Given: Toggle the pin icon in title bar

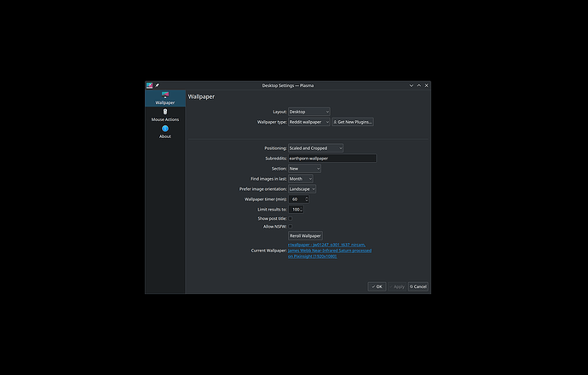Looking at the screenshot, I should (157, 85).
